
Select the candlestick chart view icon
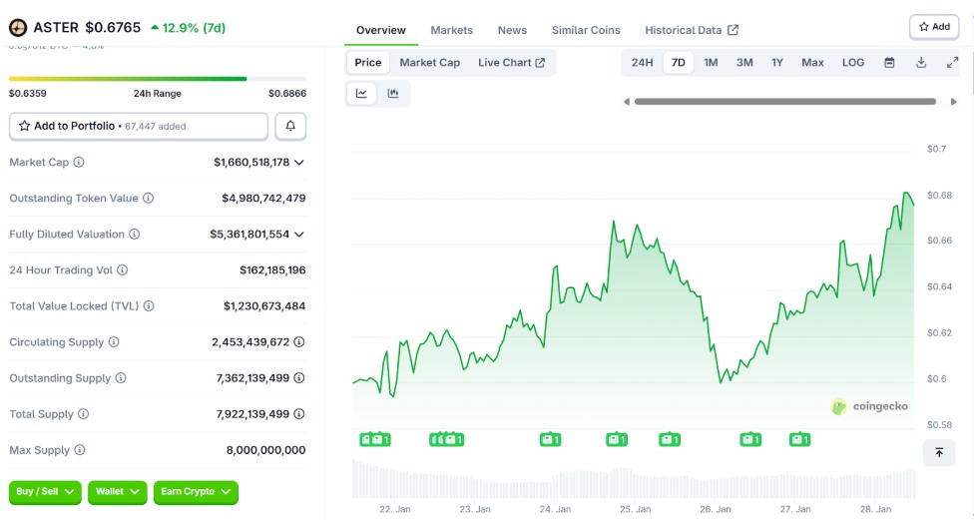tap(393, 94)
